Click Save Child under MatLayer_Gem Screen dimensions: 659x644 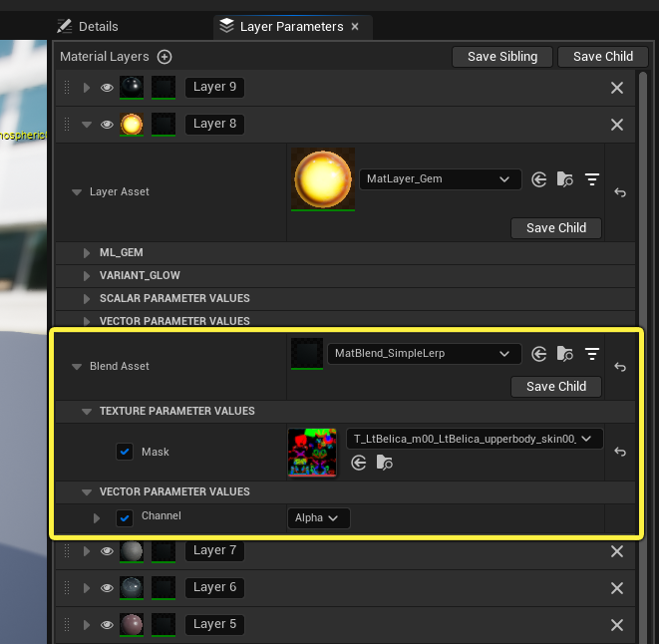pos(556,228)
